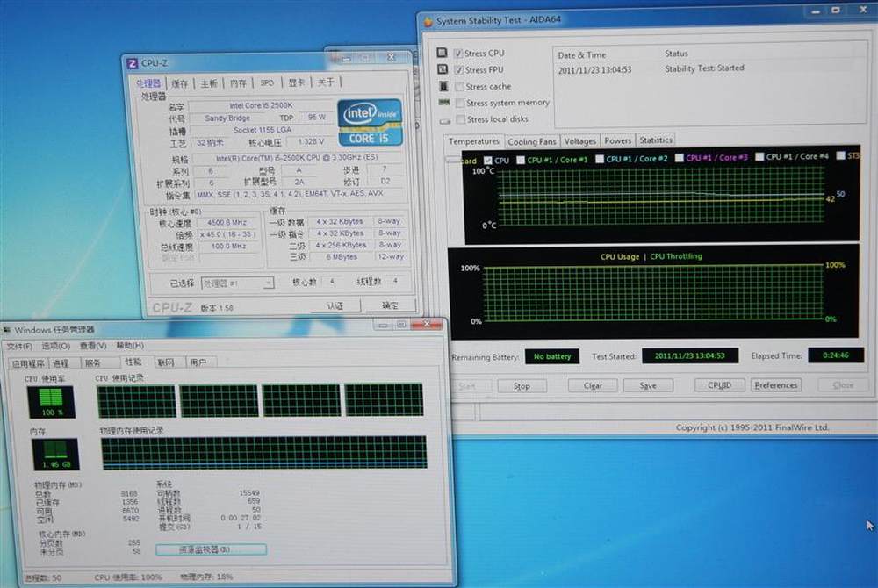Screen dimensions: 878x588
Task: Click the Elapsed Time value "0:24:46"
Action: coord(836,355)
